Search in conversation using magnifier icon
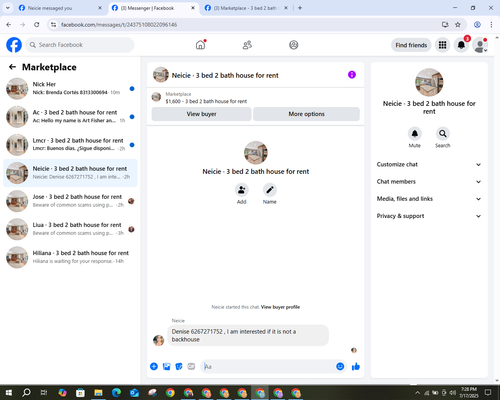 (x=443, y=134)
